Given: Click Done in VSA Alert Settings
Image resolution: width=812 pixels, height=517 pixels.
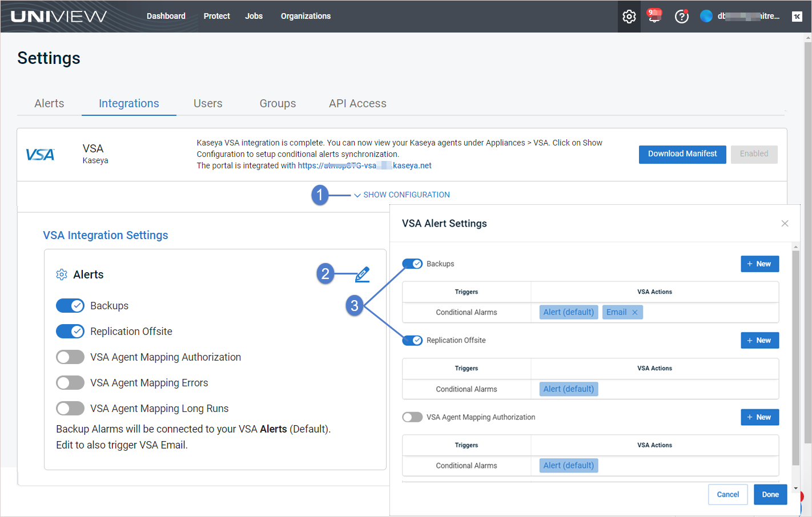Looking at the screenshot, I should pyautogui.click(x=770, y=495).
